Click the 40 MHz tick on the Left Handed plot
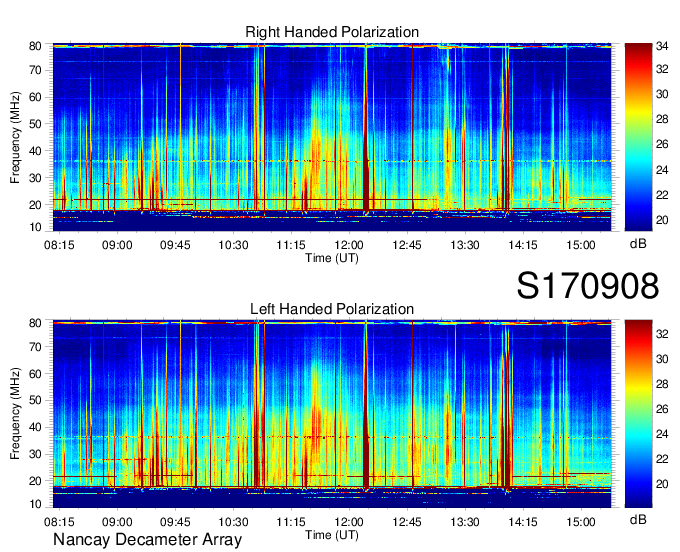The width and height of the screenshot is (680, 552). (35, 428)
